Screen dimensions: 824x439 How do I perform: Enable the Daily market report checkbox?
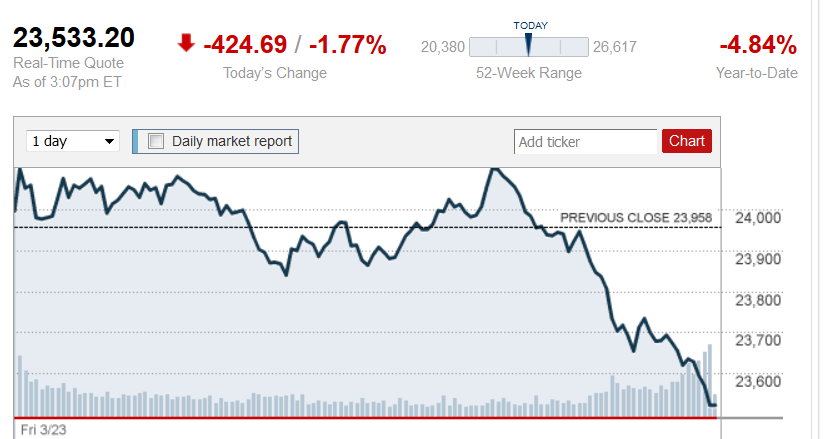[x=156, y=141]
